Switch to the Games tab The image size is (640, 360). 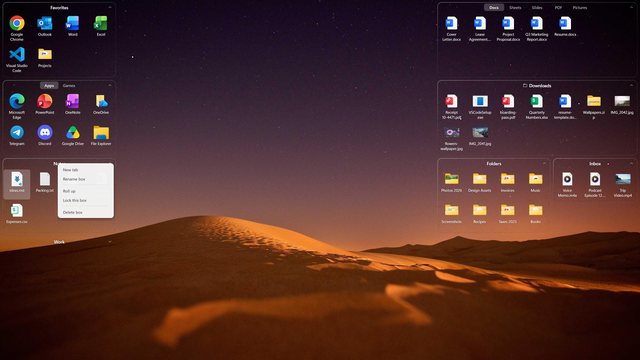pos(69,86)
